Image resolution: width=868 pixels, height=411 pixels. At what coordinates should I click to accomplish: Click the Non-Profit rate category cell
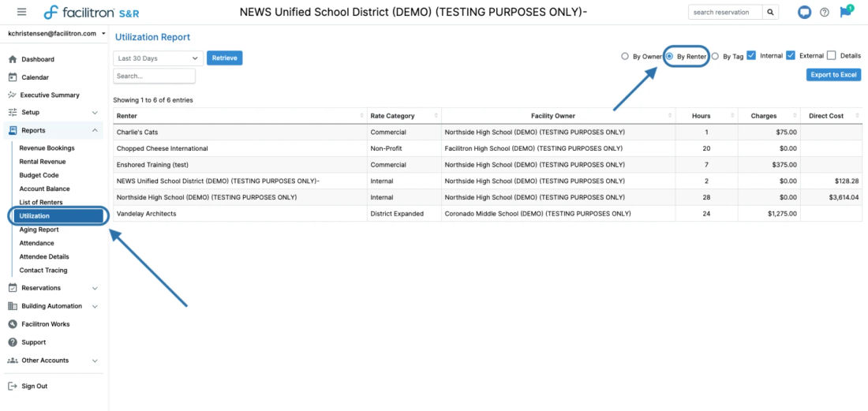404,148
